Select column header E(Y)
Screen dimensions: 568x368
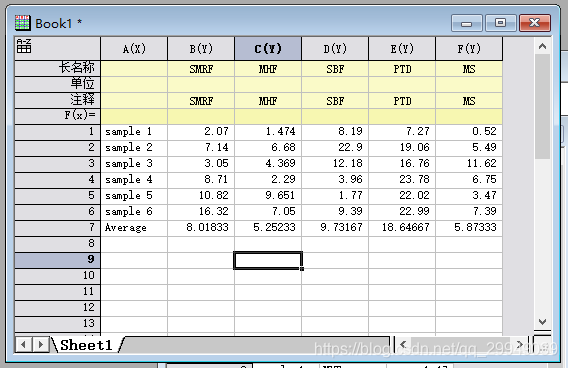point(402,49)
